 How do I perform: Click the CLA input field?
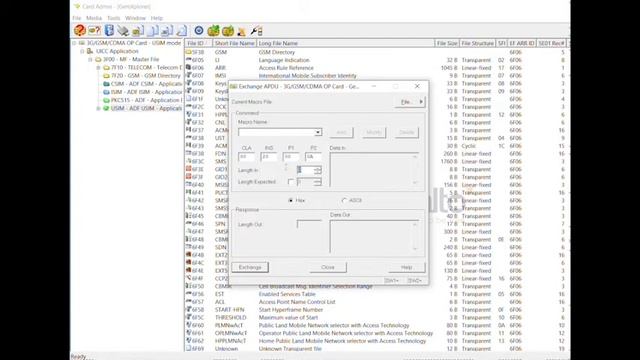247,157
